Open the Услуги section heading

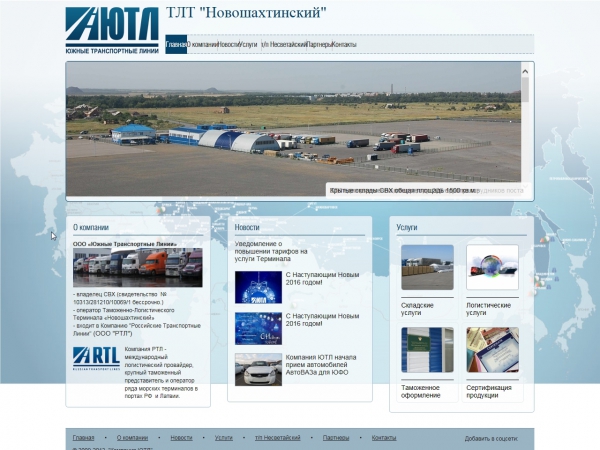(407, 227)
